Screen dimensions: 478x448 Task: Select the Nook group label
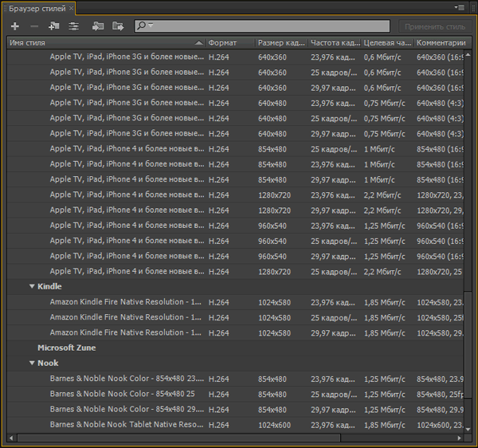[48, 363]
